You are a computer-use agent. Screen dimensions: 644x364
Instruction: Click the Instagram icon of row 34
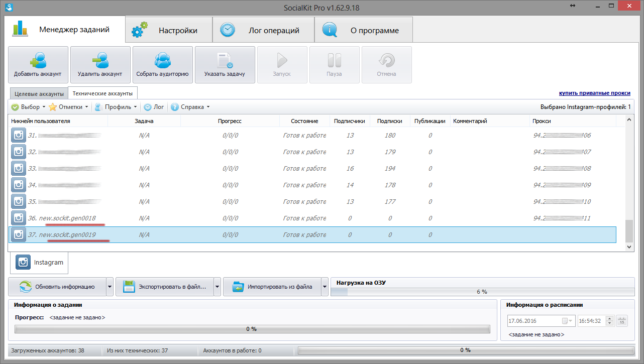pos(19,185)
